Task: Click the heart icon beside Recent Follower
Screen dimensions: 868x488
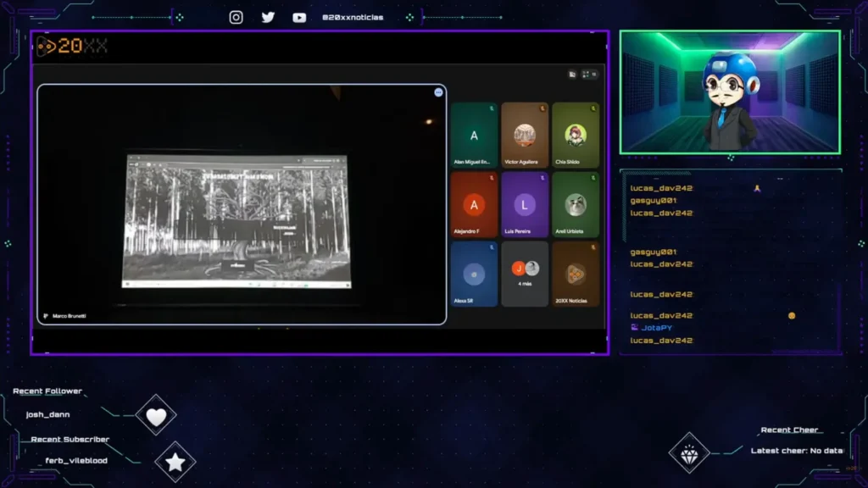Action: [x=156, y=416]
